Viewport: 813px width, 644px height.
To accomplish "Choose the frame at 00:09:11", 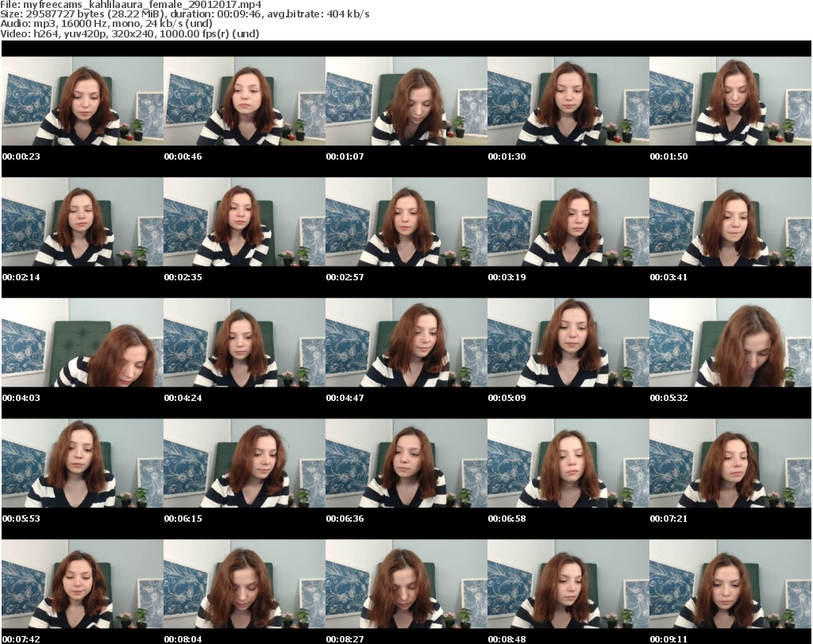I will tap(730, 584).
